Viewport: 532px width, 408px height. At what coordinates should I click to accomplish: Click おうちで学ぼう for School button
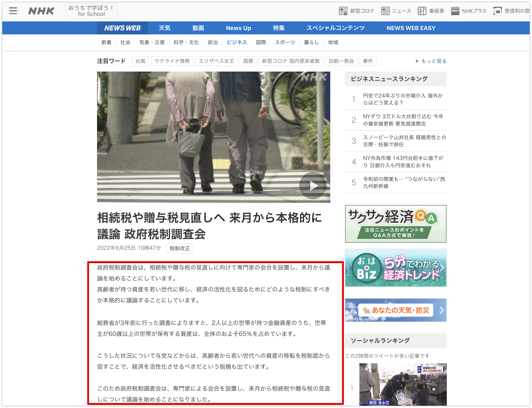click(91, 11)
